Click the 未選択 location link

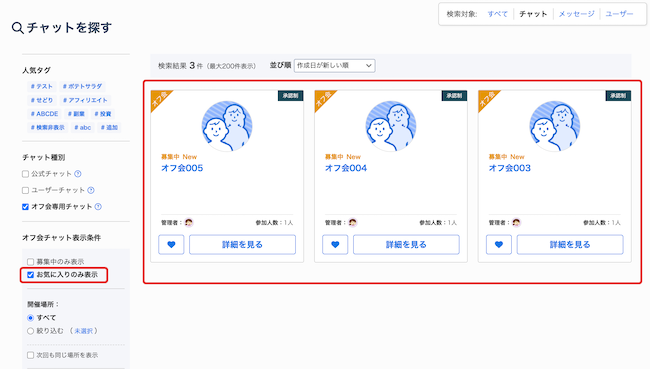[83, 331]
